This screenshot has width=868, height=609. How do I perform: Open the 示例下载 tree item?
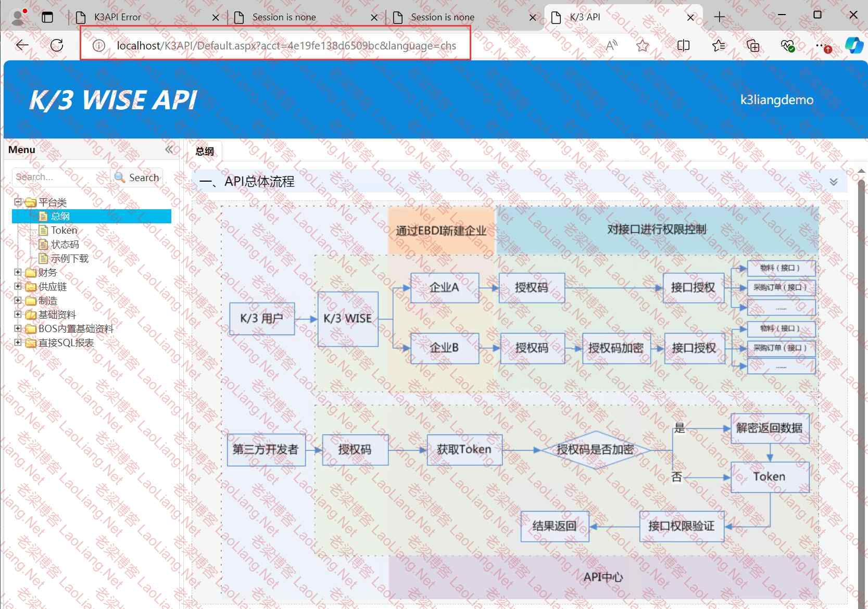coord(70,258)
